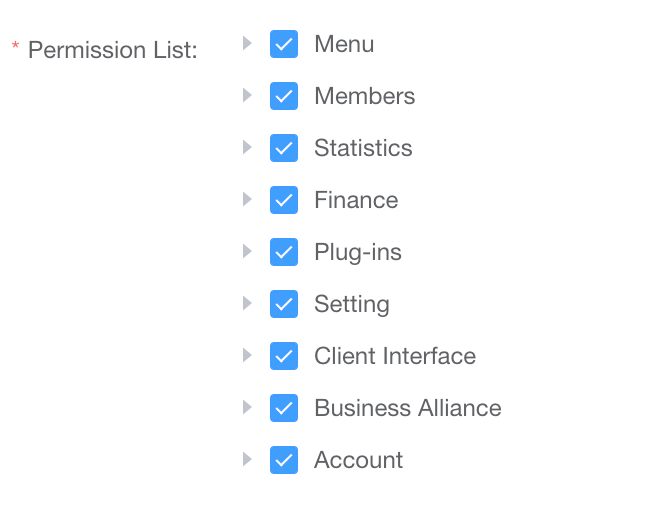Expand the Account tree node arrow

[247, 459]
